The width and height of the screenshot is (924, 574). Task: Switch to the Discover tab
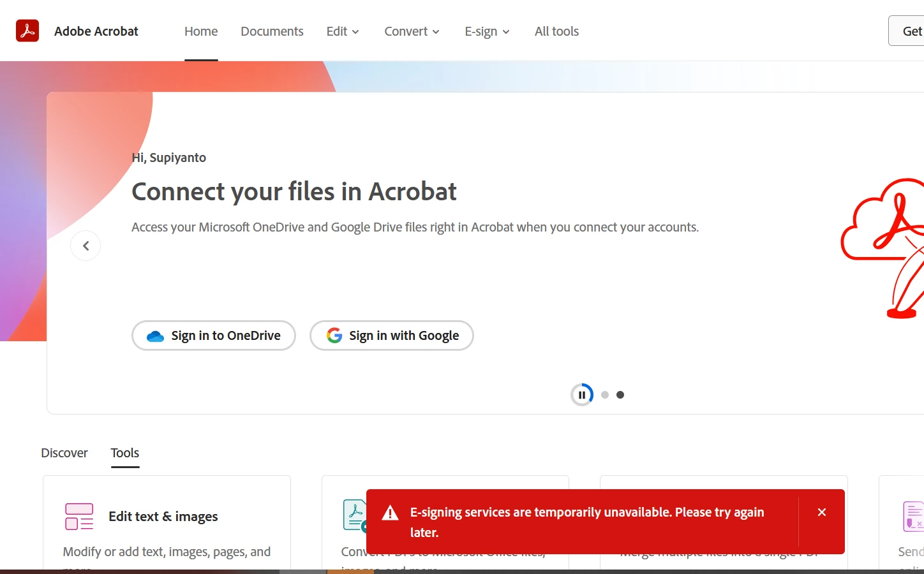pyautogui.click(x=64, y=453)
